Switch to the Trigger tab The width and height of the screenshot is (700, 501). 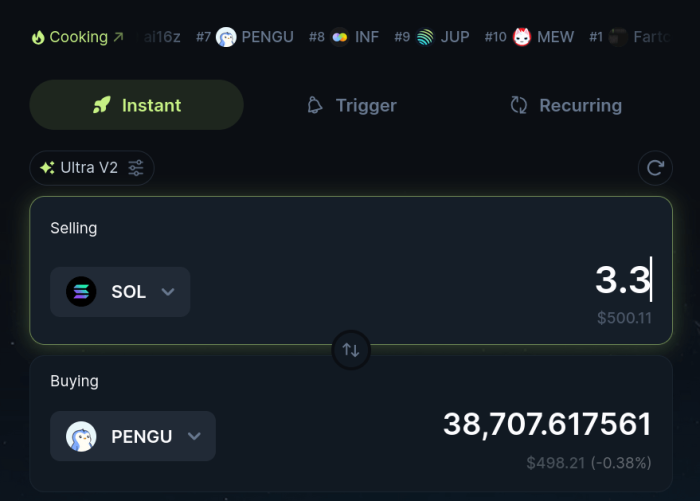tap(351, 105)
